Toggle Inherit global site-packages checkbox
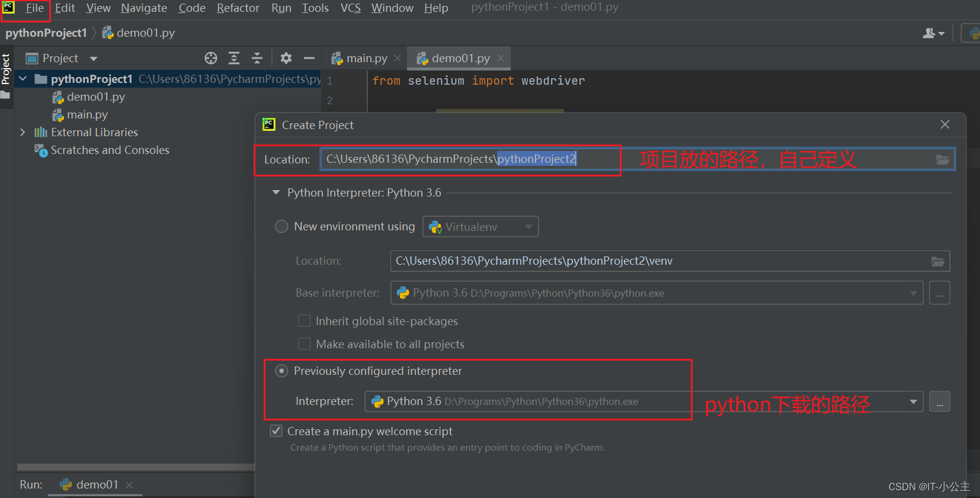Viewport: 980px width, 498px height. (305, 321)
